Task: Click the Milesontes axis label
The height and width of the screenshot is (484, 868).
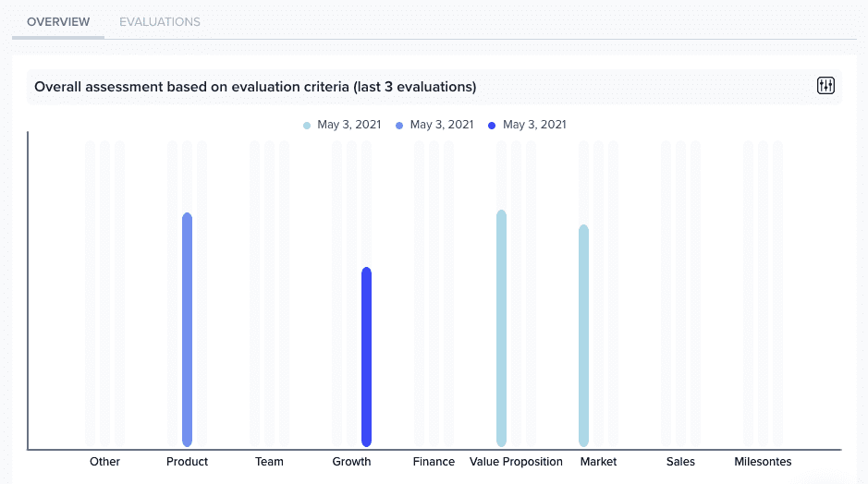Action: 763,462
